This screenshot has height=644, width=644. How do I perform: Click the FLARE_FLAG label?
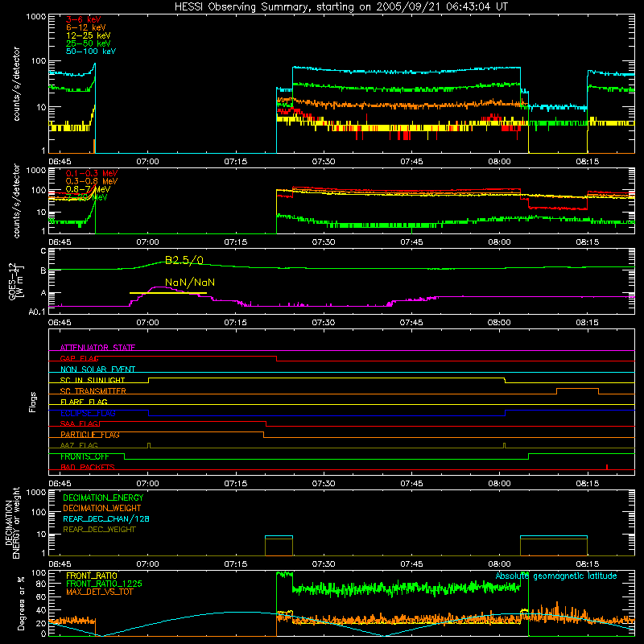(84, 402)
